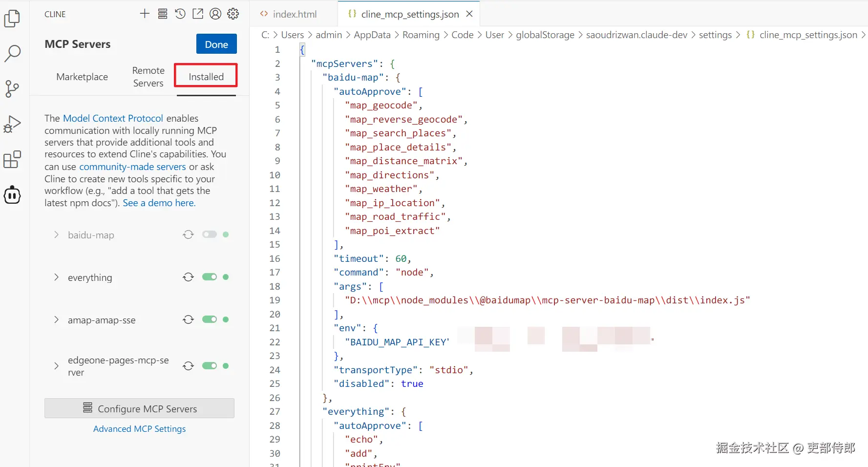This screenshot has height=467, width=868.
Task: Click the Configure MCP Servers button
Action: pyautogui.click(x=139, y=408)
